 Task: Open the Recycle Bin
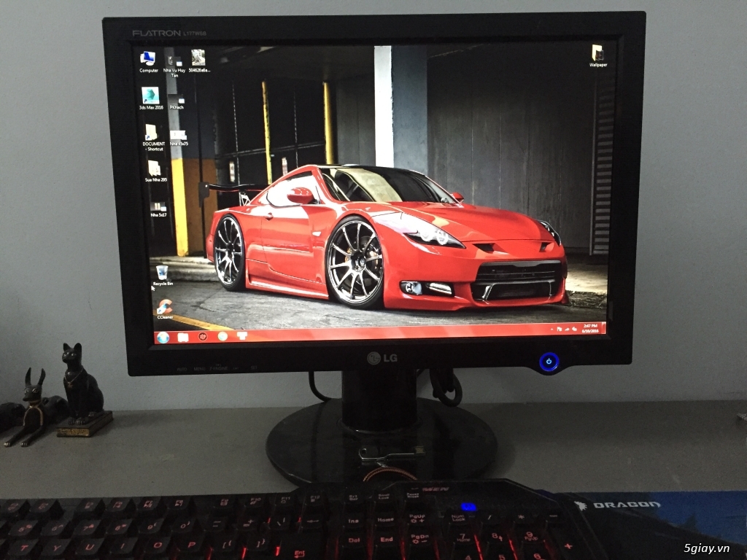click(162, 273)
